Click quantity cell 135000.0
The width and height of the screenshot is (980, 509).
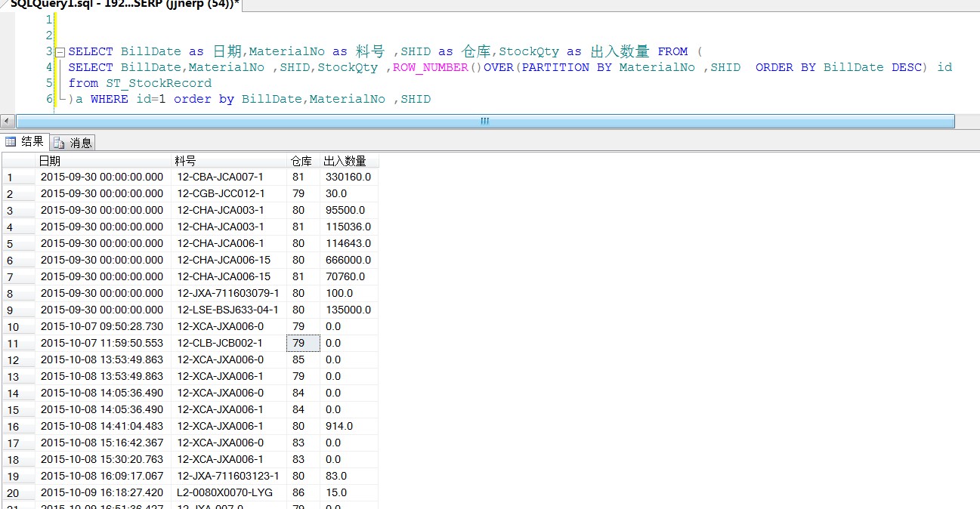point(349,310)
